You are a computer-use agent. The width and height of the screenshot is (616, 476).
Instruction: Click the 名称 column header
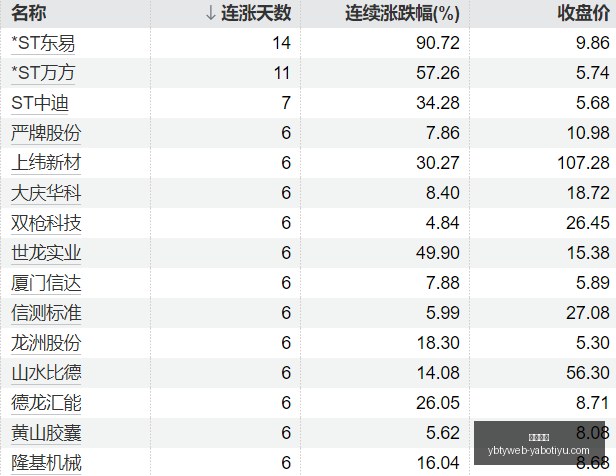[29, 13]
